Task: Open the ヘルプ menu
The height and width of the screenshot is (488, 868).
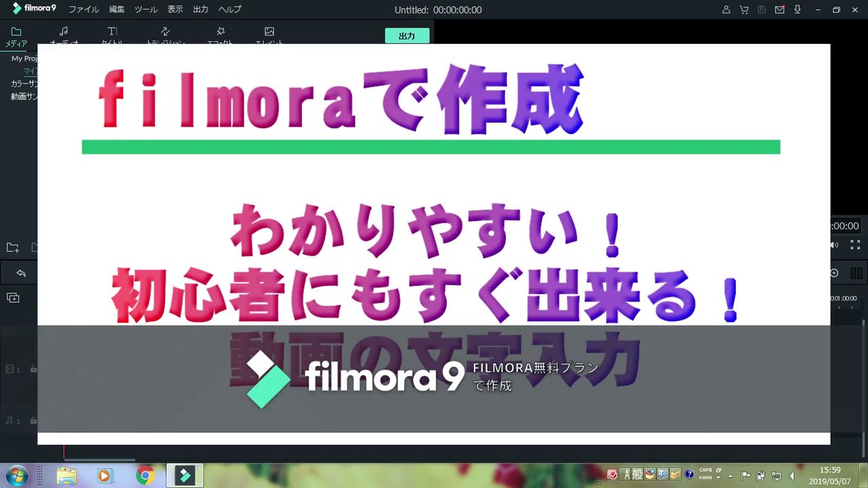Action: pos(229,9)
